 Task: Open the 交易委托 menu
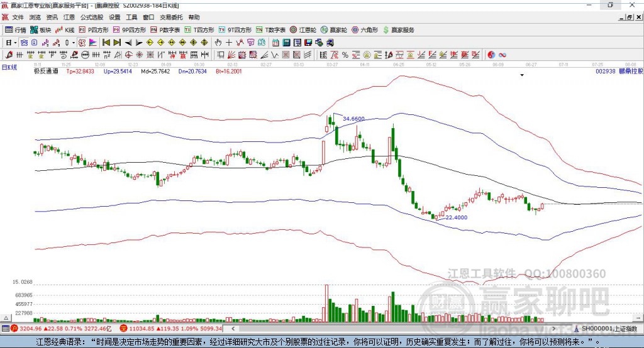click(x=171, y=17)
